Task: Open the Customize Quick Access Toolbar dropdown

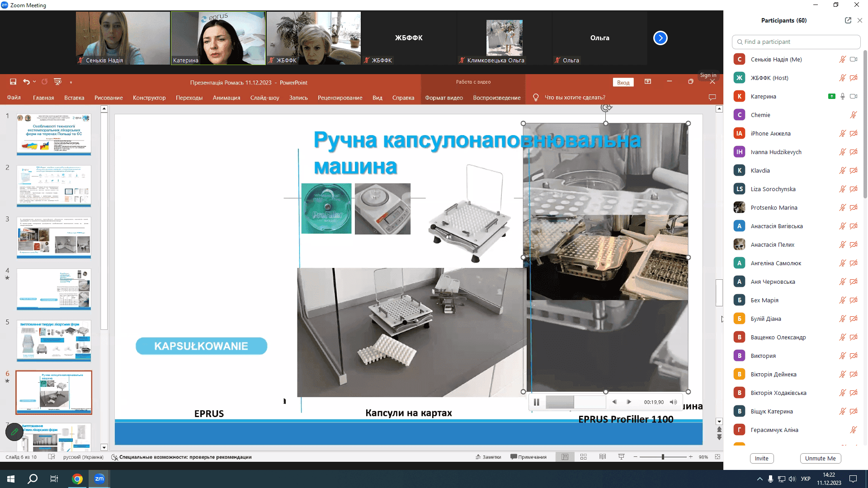Action: pyautogui.click(x=71, y=82)
